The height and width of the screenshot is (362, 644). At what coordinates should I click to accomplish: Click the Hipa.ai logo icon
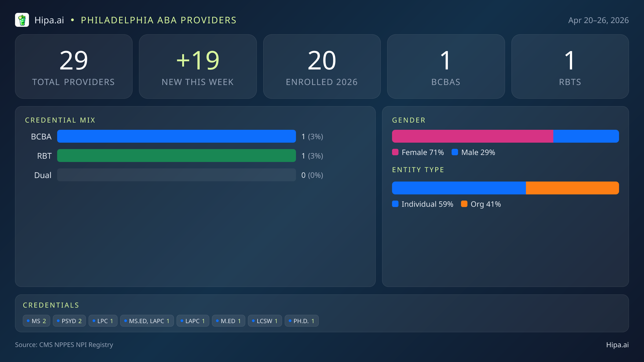22,20
